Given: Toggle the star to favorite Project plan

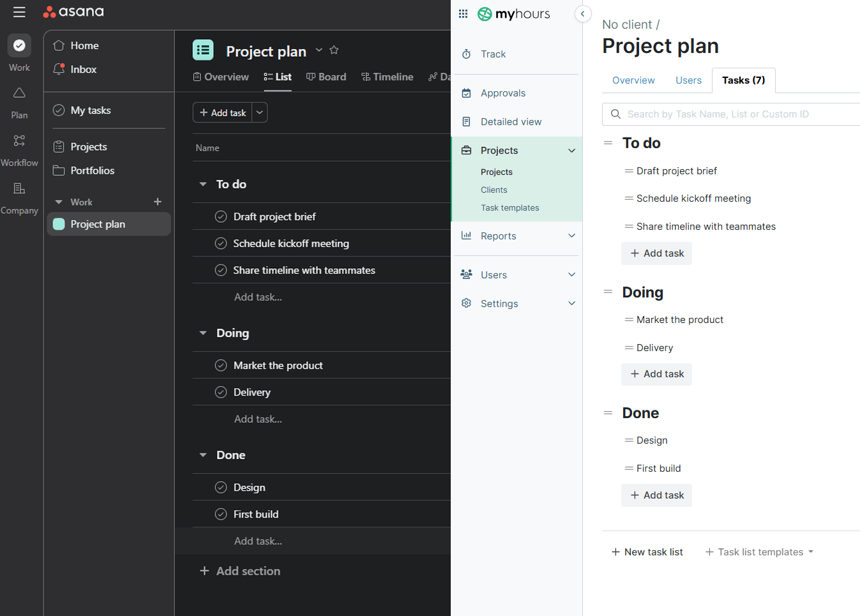Looking at the screenshot, I should [x=334, y=50].
